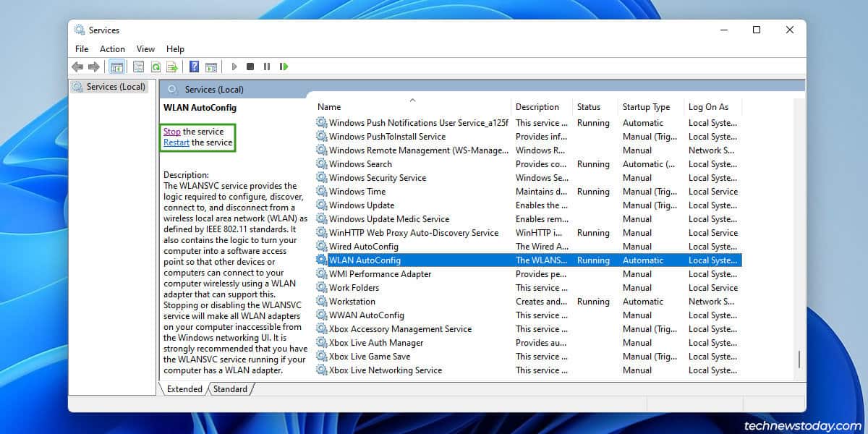The width and height of the screenshot is (868, 434).
Task: Click Windows Update service name
Action: [362, 205]
